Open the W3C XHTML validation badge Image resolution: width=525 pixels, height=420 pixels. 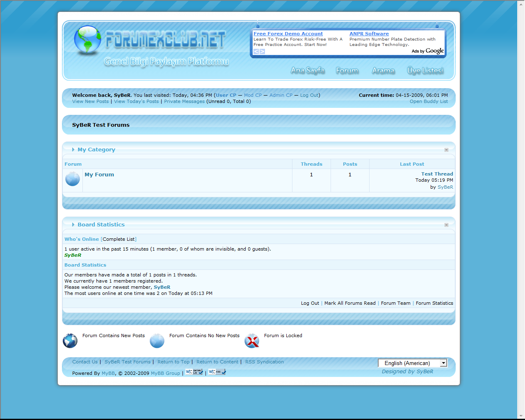click(x=194, y=372)
